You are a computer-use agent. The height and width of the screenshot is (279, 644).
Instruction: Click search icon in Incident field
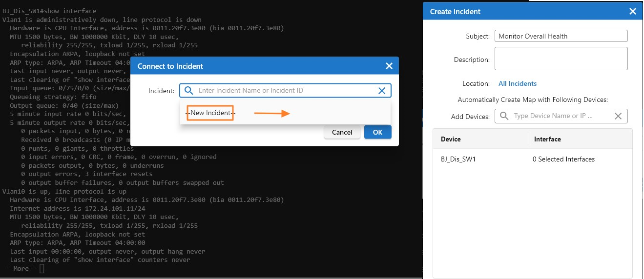(189, 91)
